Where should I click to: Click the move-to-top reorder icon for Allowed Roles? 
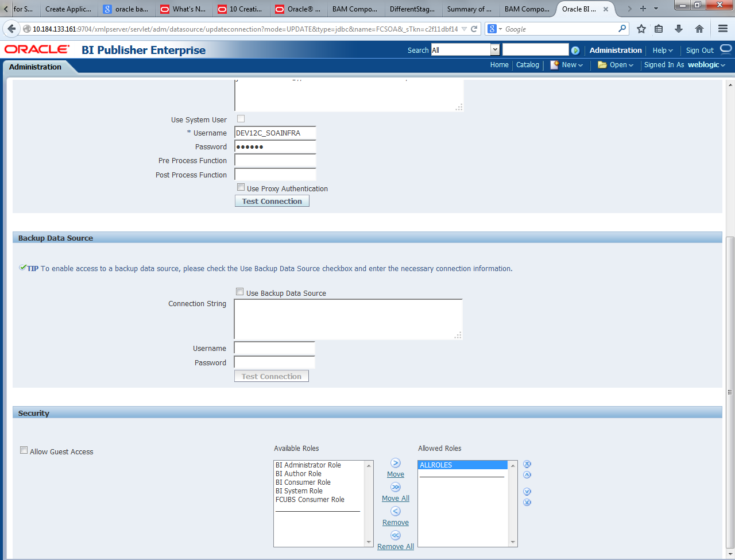(x=527, y=464)
